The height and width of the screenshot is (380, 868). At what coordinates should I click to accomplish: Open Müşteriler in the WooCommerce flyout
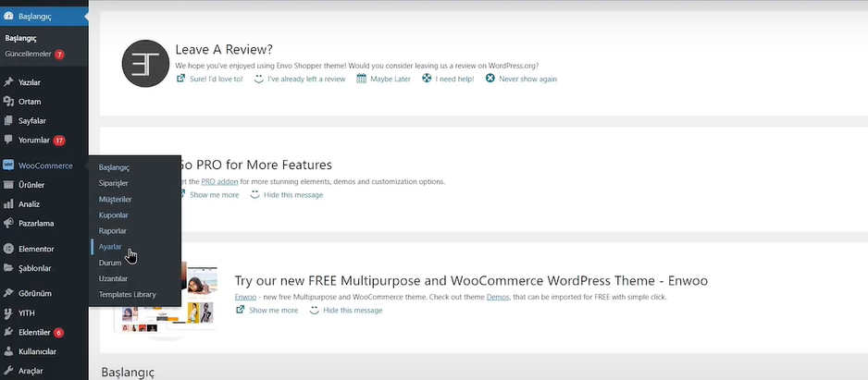(115, 199)
